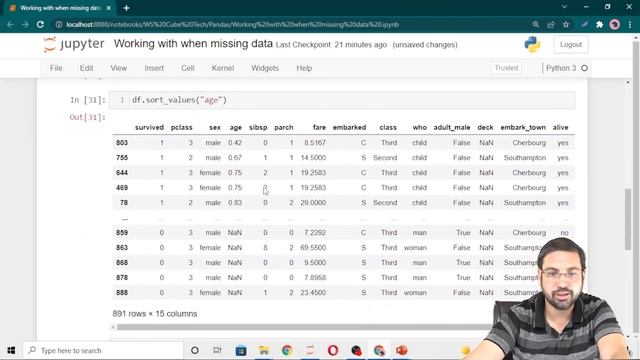640x360 pixels.
Task: Click the 'fare' column header
Action: 319,127
